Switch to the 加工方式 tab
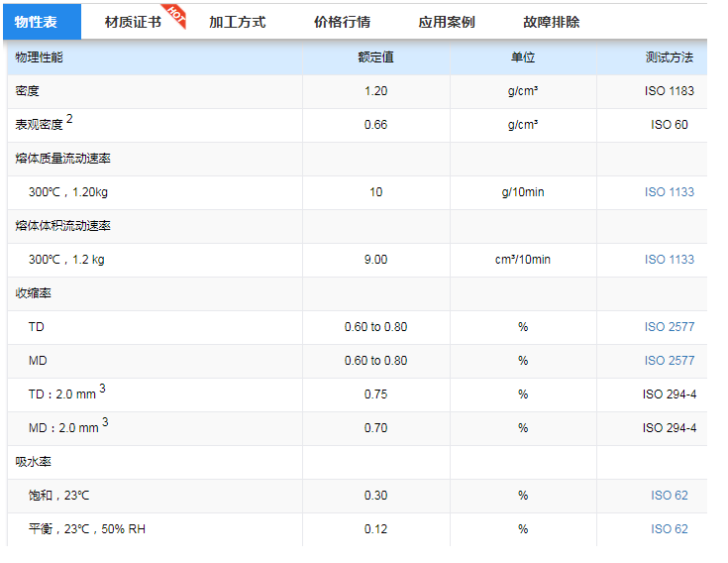728x563 pixels. [x=237, y=22]
